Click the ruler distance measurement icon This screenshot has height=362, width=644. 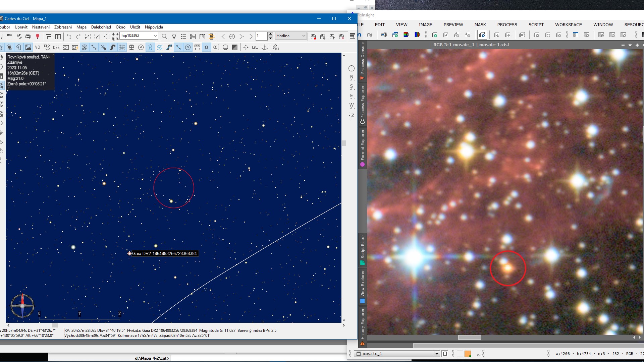[x=197, y=47]
